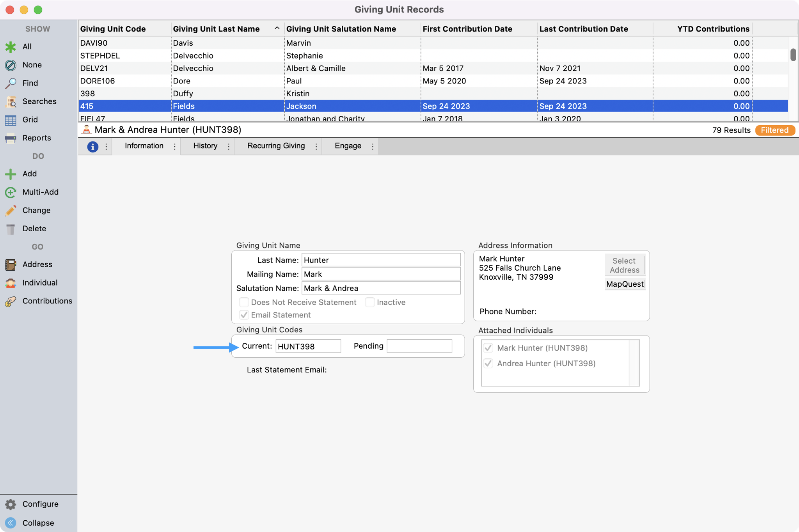Click the green asterisk All icon
This screenshot has height=532, width=799.
tap(11, 47)
